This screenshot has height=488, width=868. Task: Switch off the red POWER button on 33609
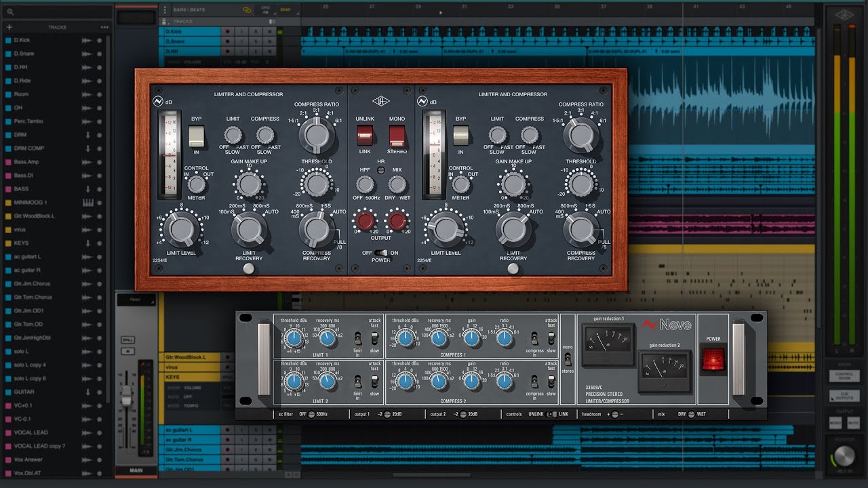(x=713, y=359)
